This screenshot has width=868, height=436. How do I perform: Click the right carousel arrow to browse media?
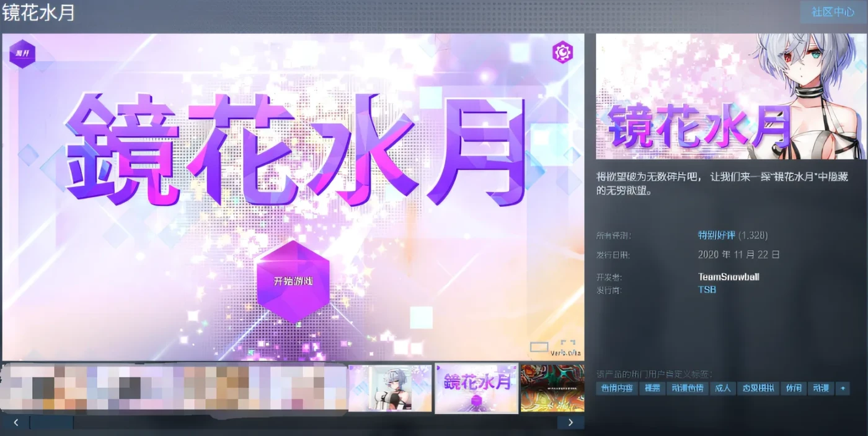pos(570,422)
